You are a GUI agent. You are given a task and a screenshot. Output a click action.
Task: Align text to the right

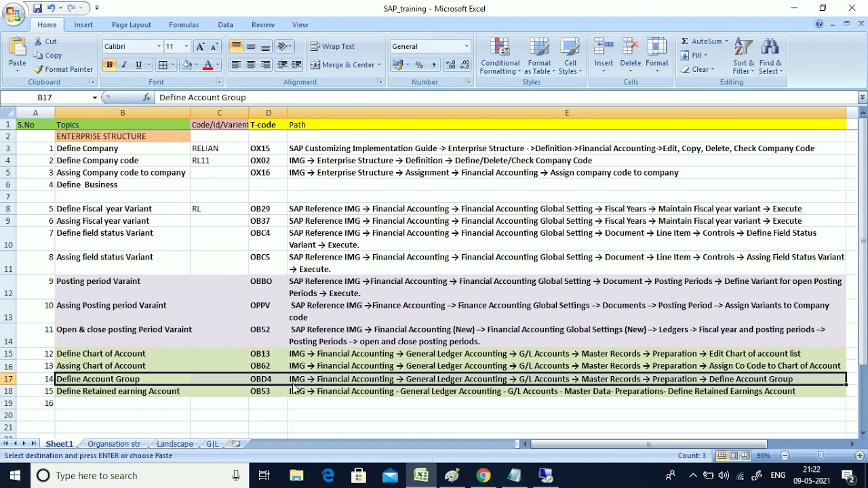click(266, 65)
